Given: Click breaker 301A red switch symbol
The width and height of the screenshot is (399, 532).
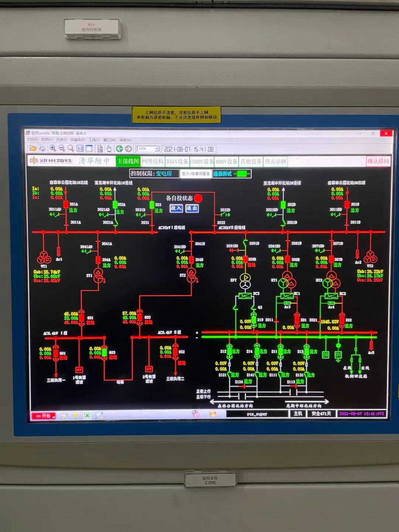Looking at the screenshot, I should click(66, 204).
